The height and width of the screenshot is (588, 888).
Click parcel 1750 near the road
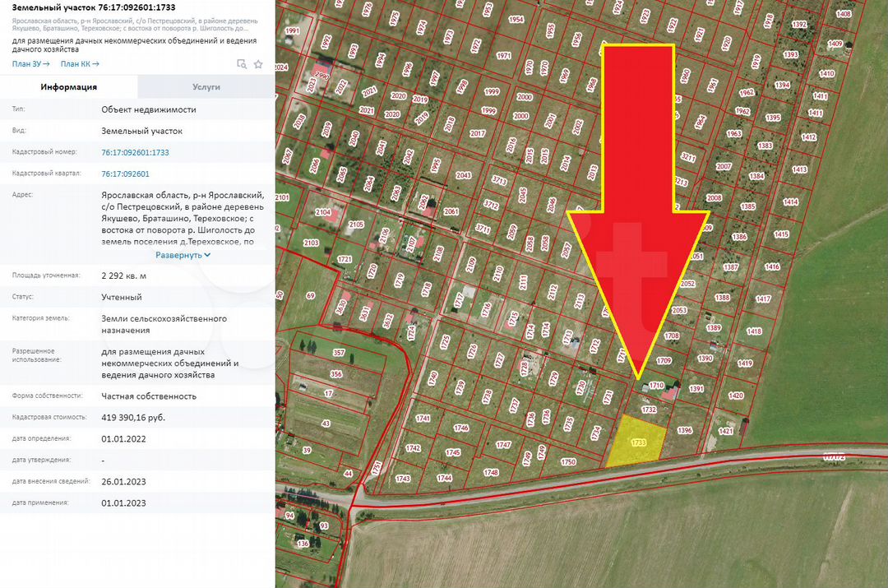568,462
